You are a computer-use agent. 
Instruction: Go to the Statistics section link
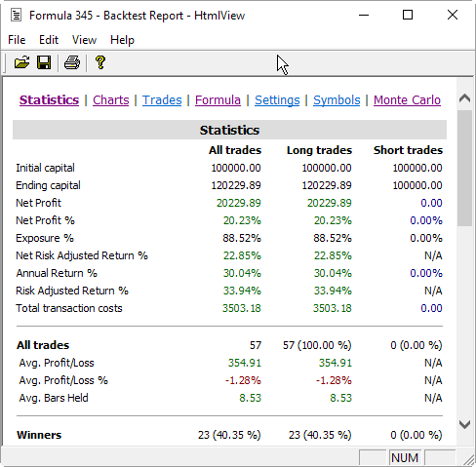click(x=49, y=100)
